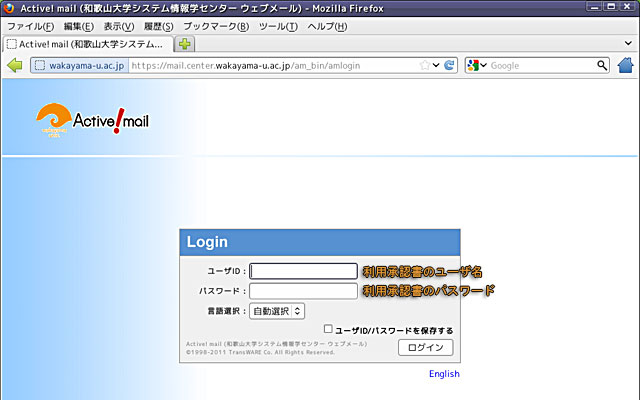Viewport: 640px width, 400px height.
Task: Switch to English link
Action: (444, 373)
